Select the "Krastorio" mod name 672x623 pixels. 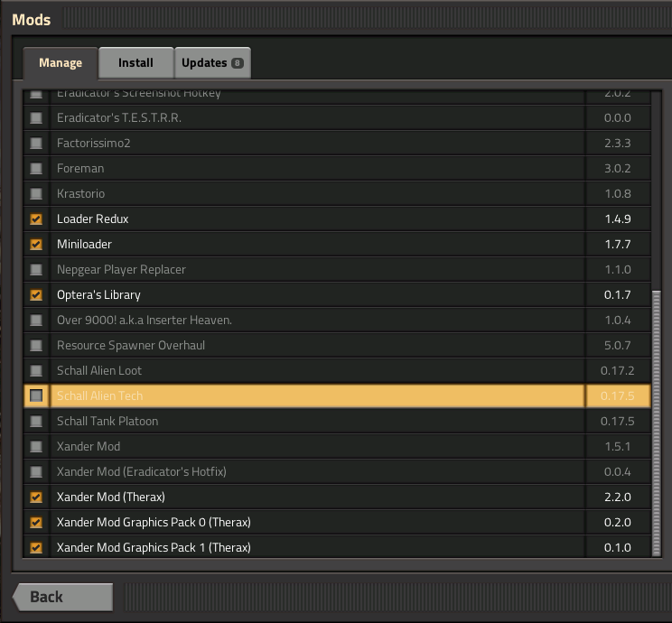[81, 193]
